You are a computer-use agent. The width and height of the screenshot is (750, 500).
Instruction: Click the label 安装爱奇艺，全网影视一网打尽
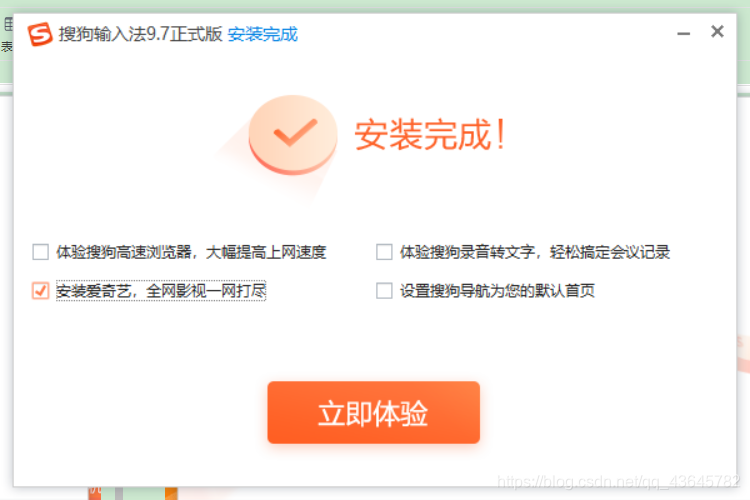tap(161, 290)
